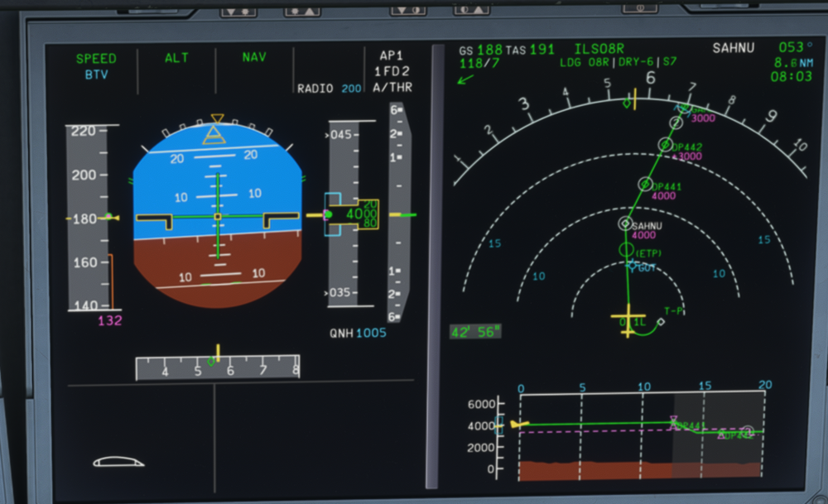Screen dimensions: 828x504
Task: Click the yellow aircraft symbol on the navigation display
Action: [628, 319]
